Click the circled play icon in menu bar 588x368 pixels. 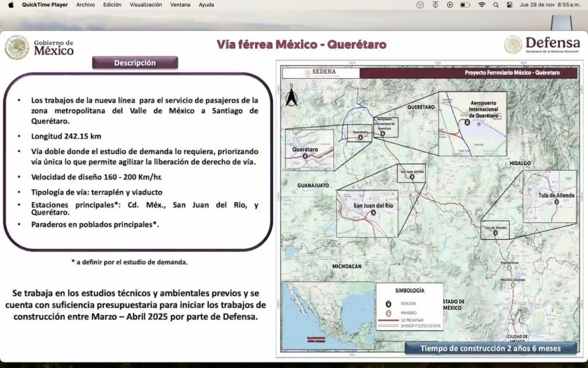[450, 5]
